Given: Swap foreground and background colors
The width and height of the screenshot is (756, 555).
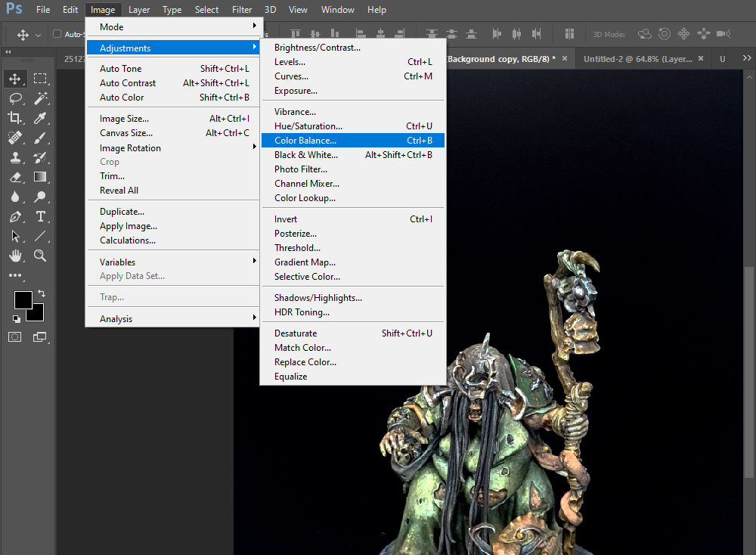Looking at the screenshot, I should (41, 293).
